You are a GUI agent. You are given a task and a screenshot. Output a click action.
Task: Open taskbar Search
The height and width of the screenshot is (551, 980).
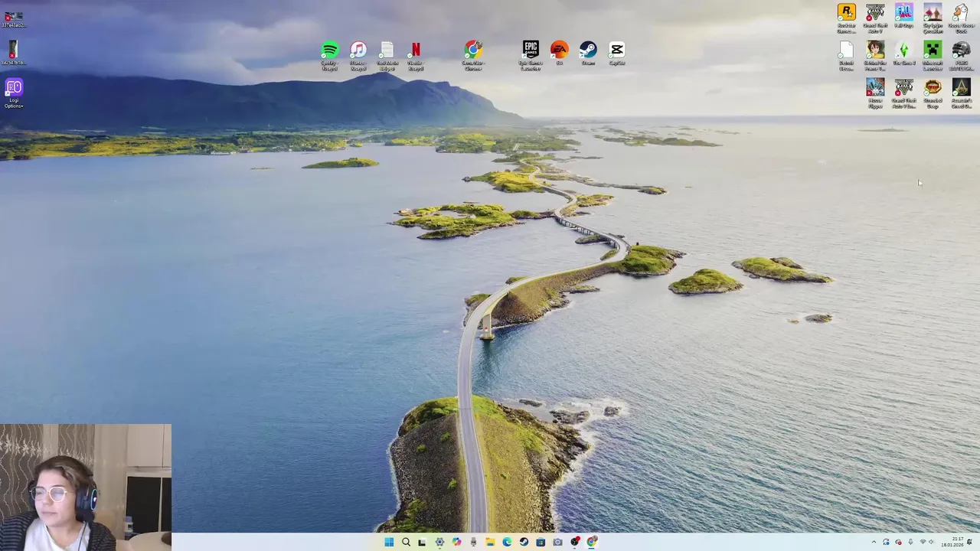(406, 542)
